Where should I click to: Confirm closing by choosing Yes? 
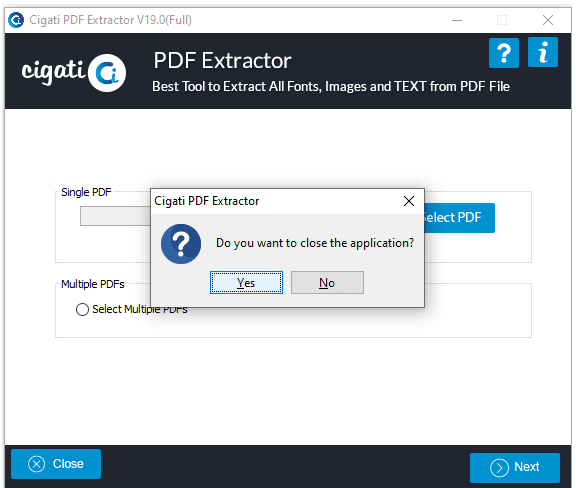click(x=246, y=283)
